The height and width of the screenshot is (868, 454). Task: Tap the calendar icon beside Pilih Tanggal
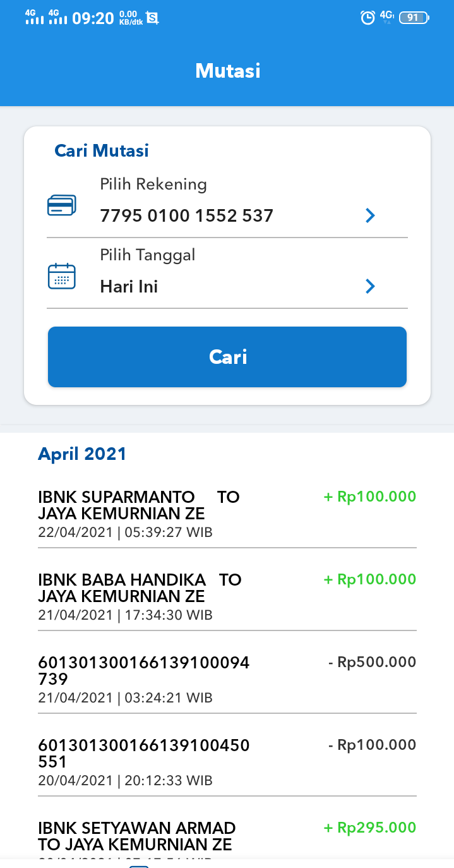62,277
